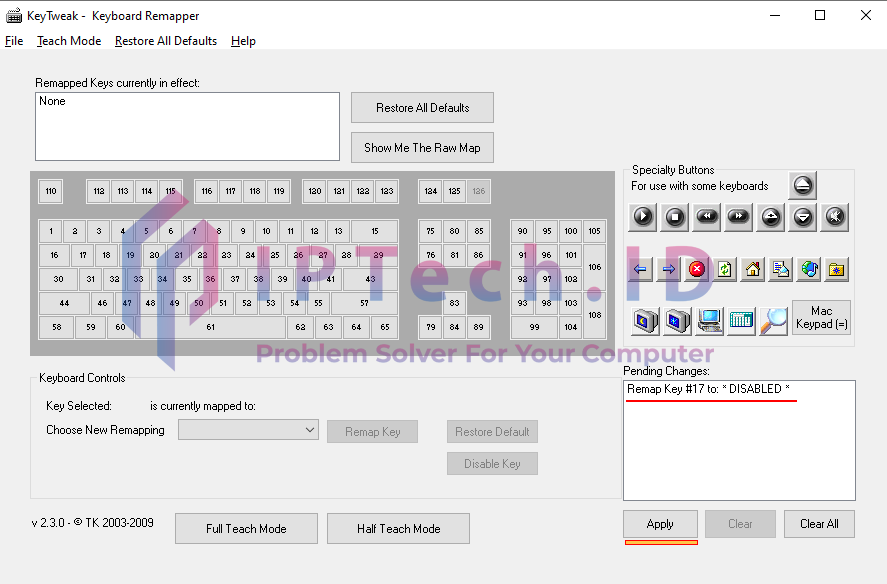Viewport: 887px width, 584px height.
Task: Click numpad key 90 on keyboard map
Action: click(522, 231)
